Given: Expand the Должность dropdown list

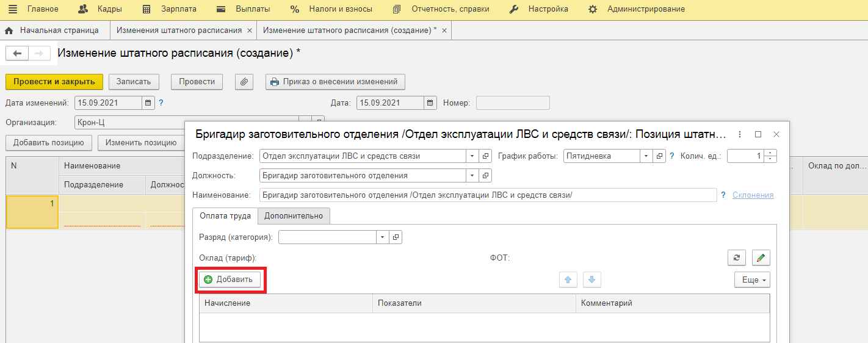Looking at the screenshot, I should pos(472,176).
